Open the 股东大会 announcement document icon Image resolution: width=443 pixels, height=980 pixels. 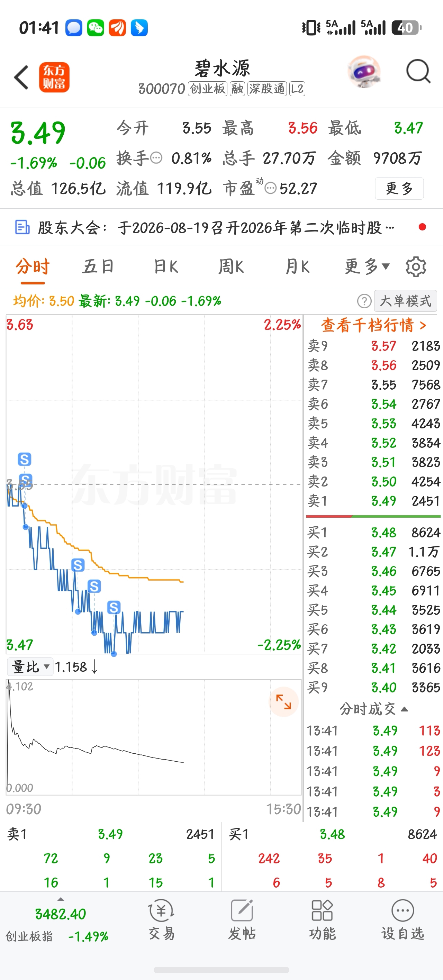22,227
